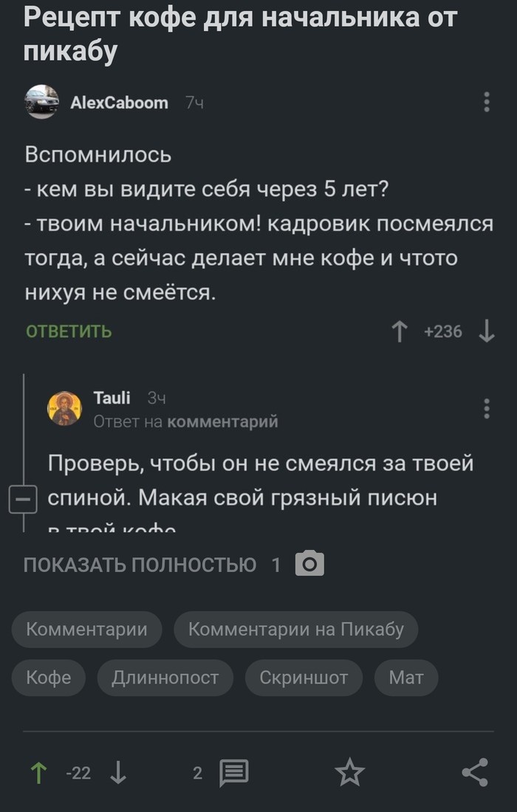Upvote AlexCaboom's comment

pyautogui.click(x=399, y=332)
